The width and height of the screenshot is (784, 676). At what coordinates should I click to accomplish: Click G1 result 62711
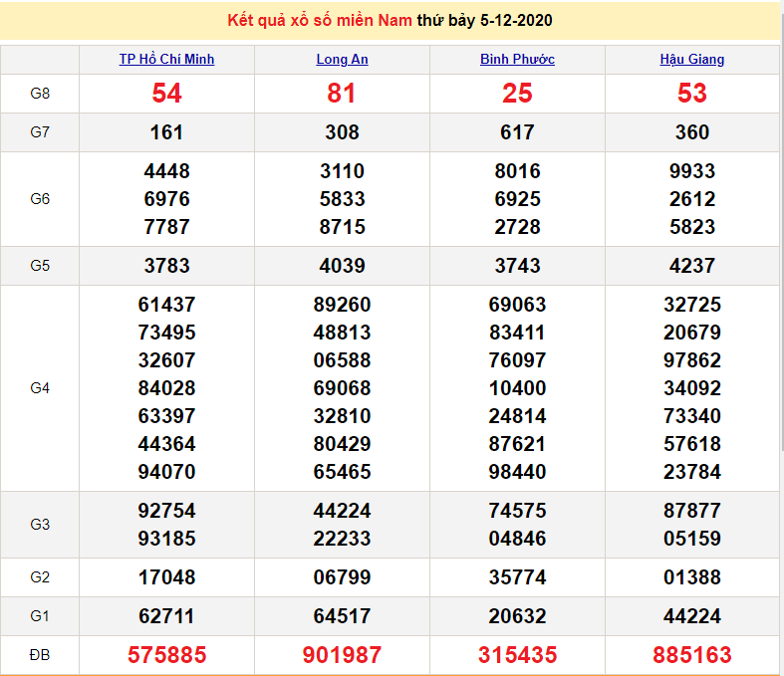point(166,616)
